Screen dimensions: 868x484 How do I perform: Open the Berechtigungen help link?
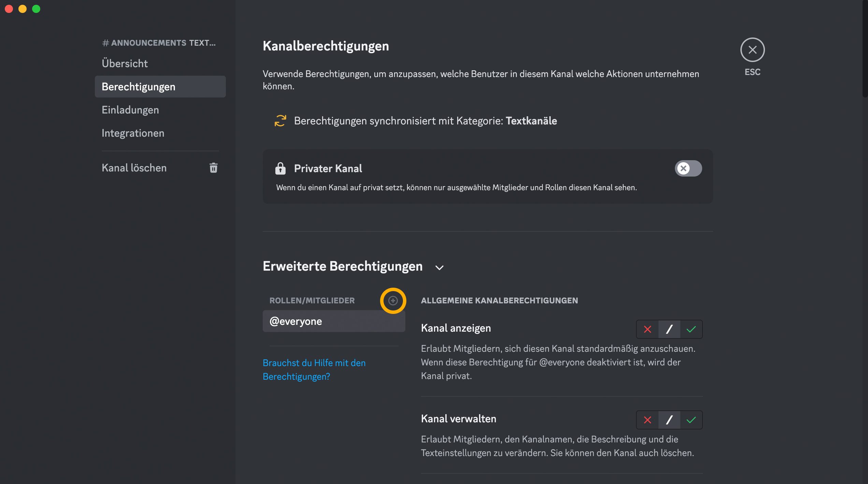point(314,369)
